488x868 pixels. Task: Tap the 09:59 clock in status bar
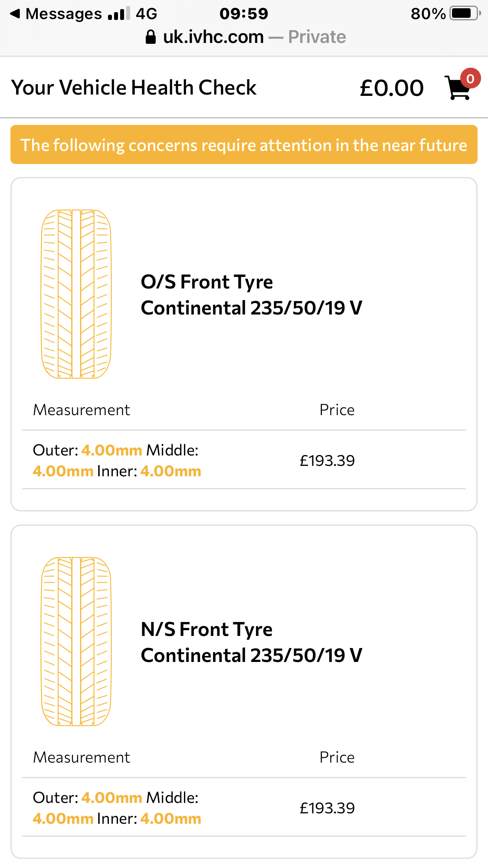coord(244,14)
